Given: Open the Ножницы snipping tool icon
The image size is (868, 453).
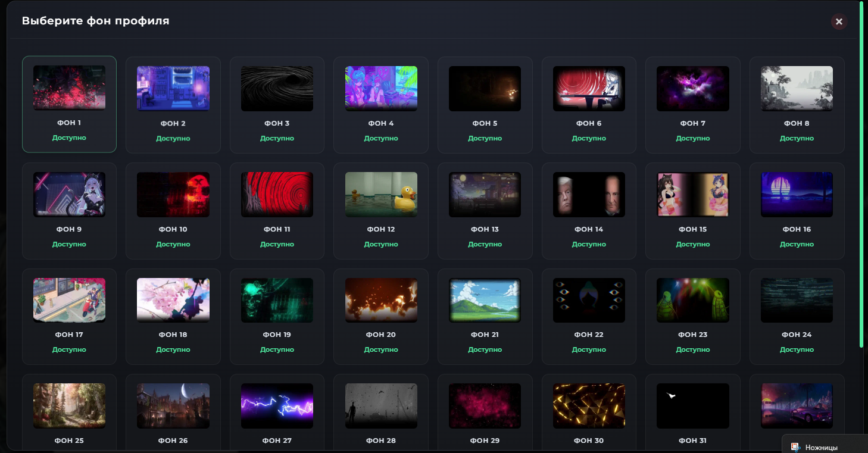Looking at the screenshot, I should (794, 446).
